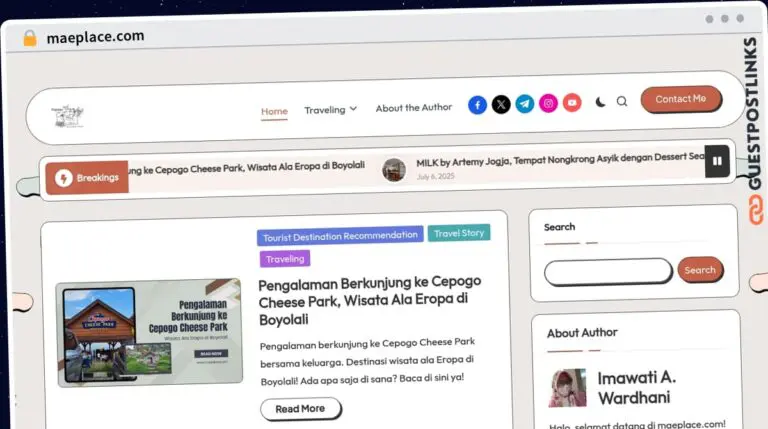This screenshot has height=429, width=768.
Task: Open the Cepogo Cheese Park post thumbnail
Action: pyautogui.click(x=149, y=332)
